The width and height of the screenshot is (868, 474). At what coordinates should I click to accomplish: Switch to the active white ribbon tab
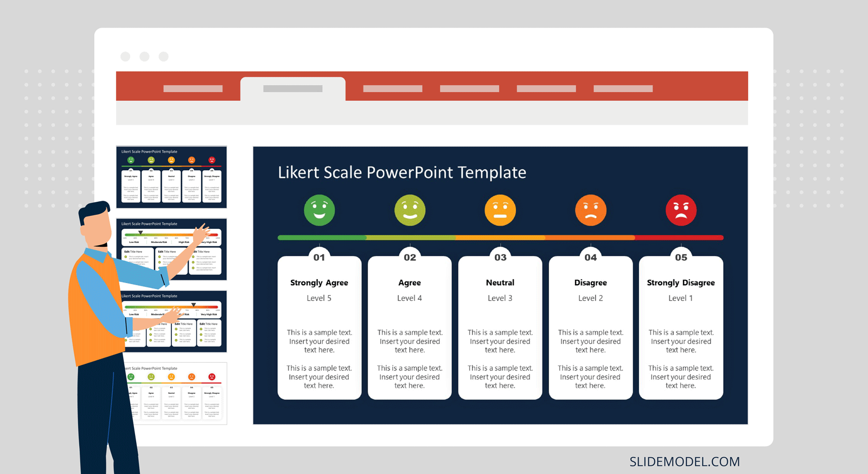293,88
